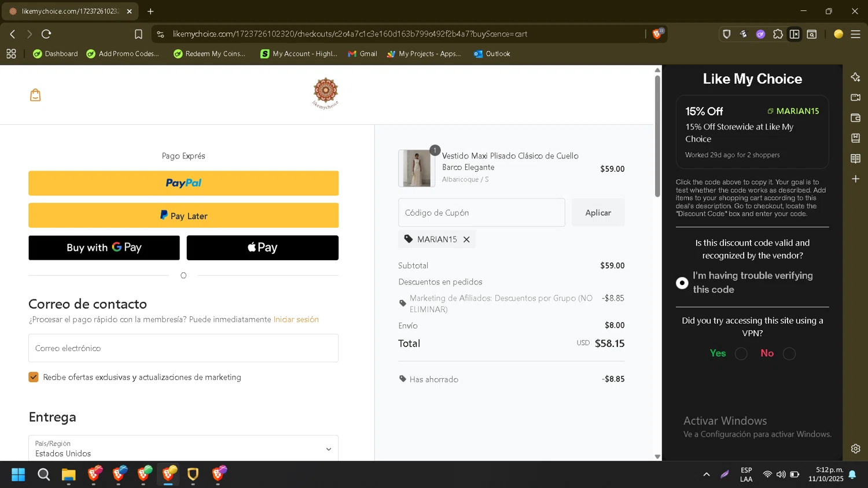
Task: Click the Apple Pay button
Action: (263, 247)
